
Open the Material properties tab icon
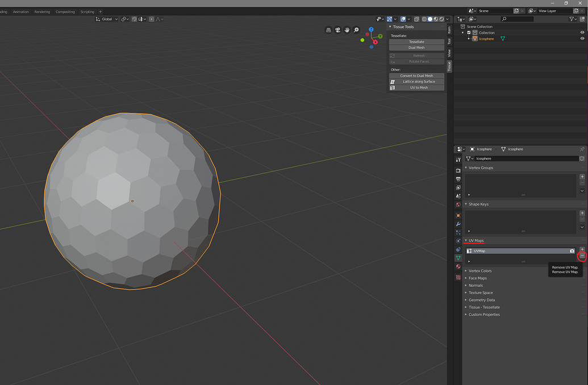point(458,266)
